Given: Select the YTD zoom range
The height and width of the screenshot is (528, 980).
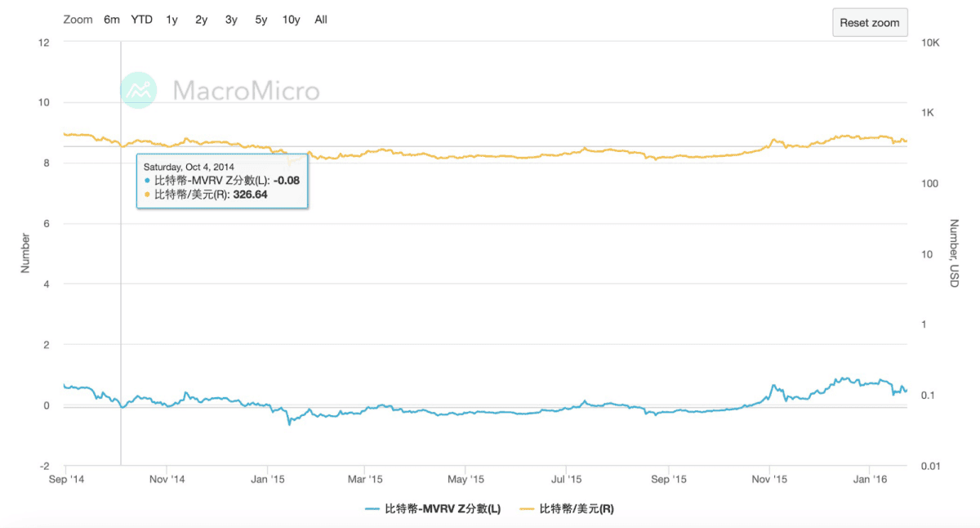Looking at the screenshot, I should [x=140, y=19].
